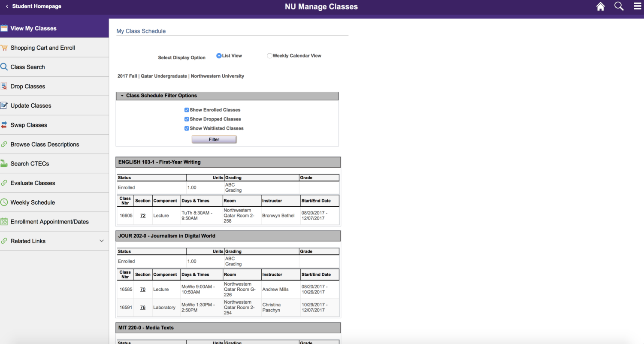
Task: Click the Evaluate Classes link icon
Action: click(x=4, y=183)
